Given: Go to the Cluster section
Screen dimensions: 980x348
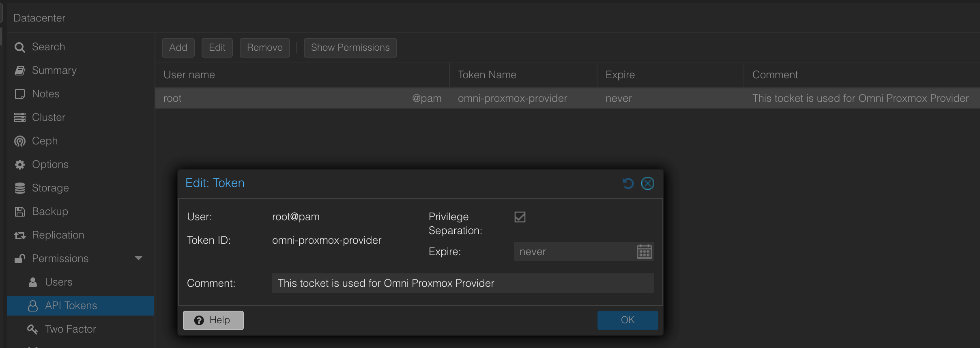Looking at the screenshot, I should [x=48, y=118].
